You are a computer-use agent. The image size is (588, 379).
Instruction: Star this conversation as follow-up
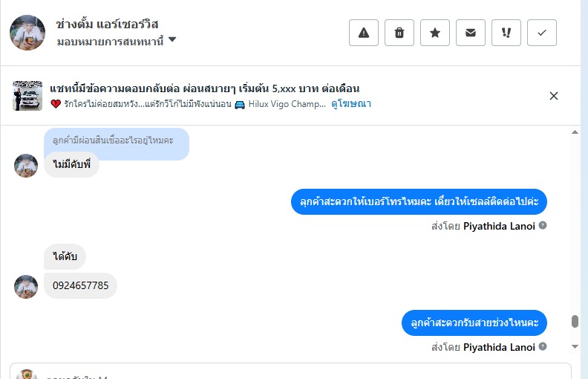[x=435, y=33]
